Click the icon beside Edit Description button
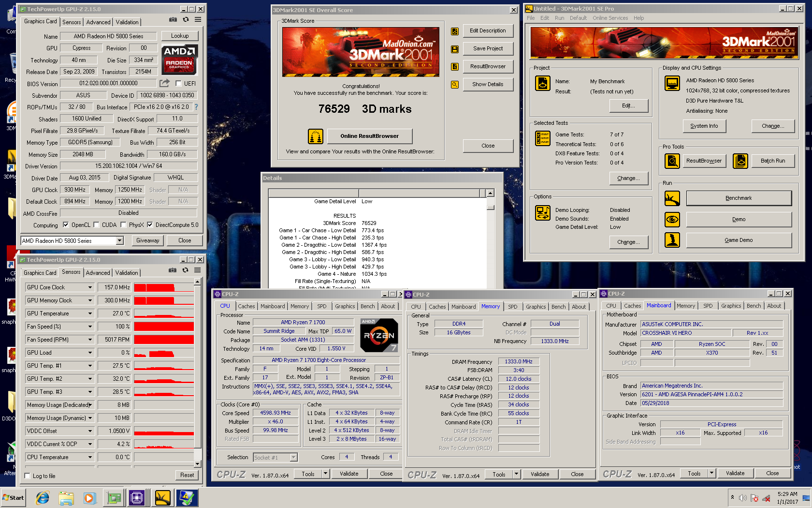 pyautogui.click(x=454, y=31)
